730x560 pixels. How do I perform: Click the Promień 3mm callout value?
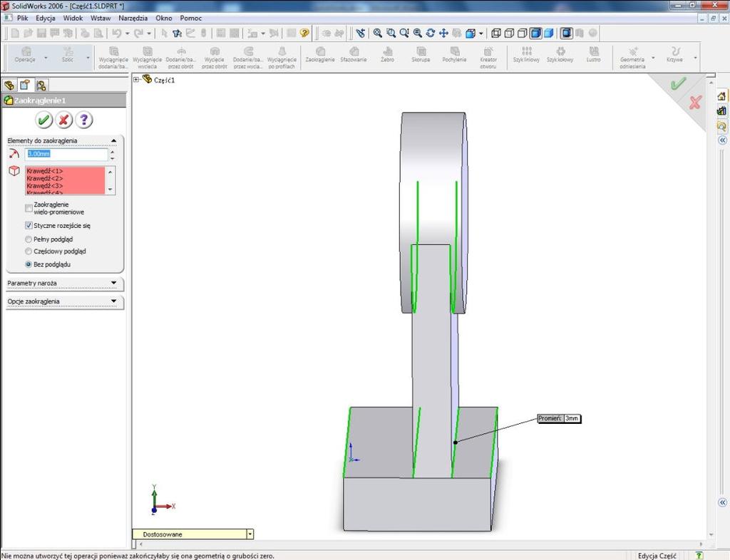(x=571, y=419)
